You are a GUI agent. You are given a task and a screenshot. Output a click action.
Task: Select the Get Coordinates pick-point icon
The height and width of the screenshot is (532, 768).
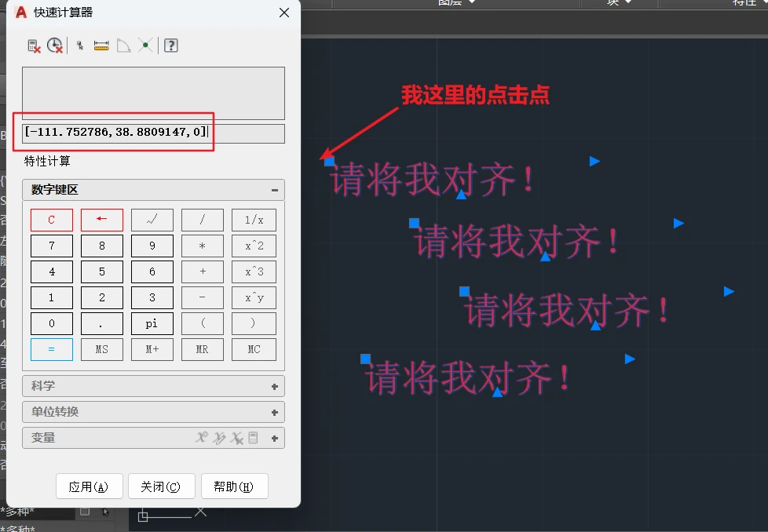(x=80, y=46)
